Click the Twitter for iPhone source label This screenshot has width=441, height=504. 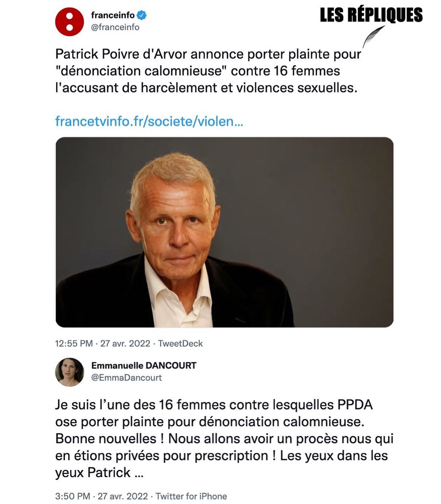click(x=191, y=496)
